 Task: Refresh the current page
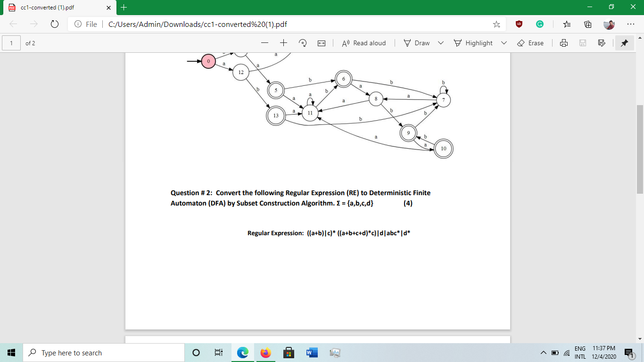(x=54, y=23)
